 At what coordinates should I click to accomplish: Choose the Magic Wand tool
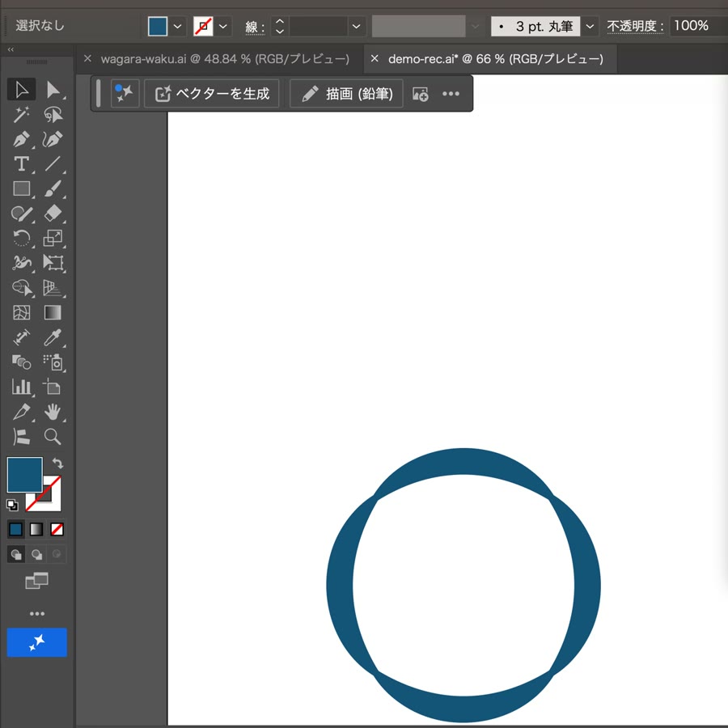point(21,115)
